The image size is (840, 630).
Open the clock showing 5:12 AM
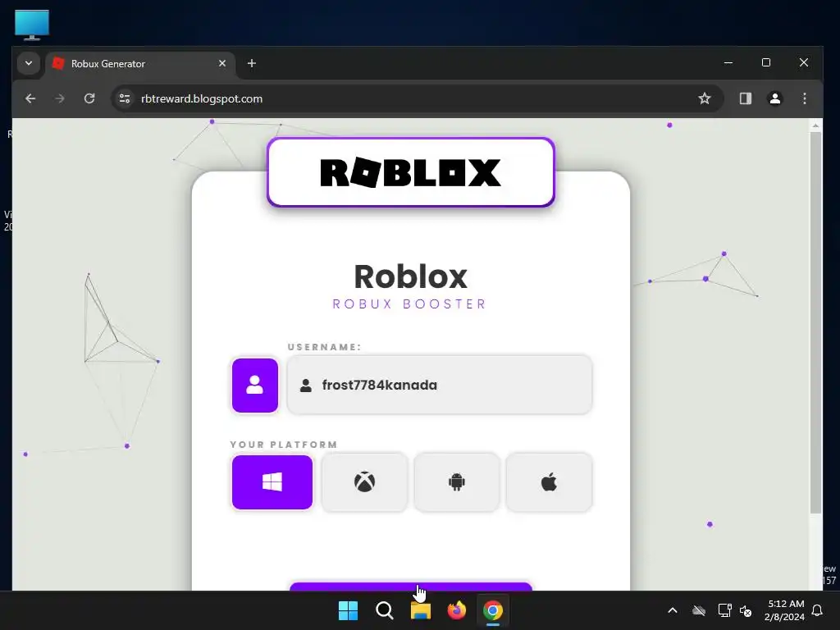point(785,610)
